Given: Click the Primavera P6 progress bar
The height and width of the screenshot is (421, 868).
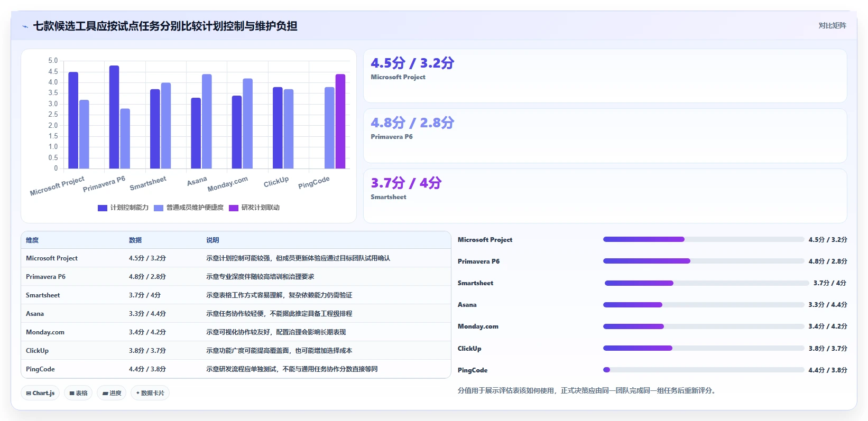Looking at the screenshot, I should coord(704,261).
